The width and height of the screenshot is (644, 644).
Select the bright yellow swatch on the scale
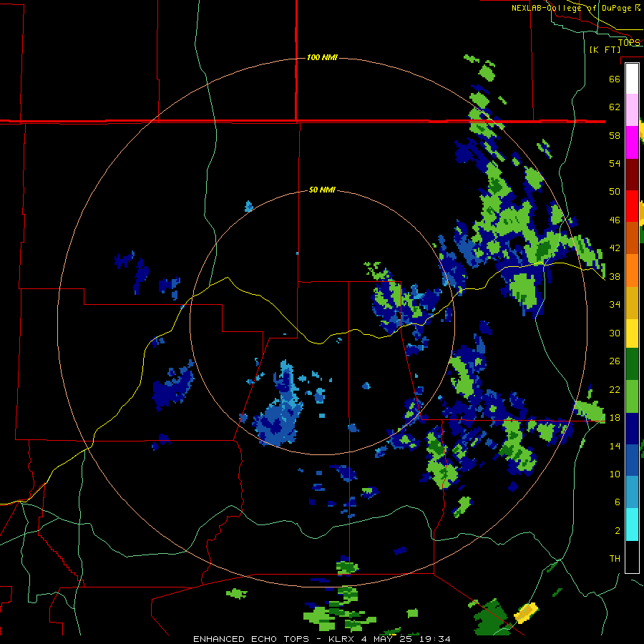click(x=632, y=333)
